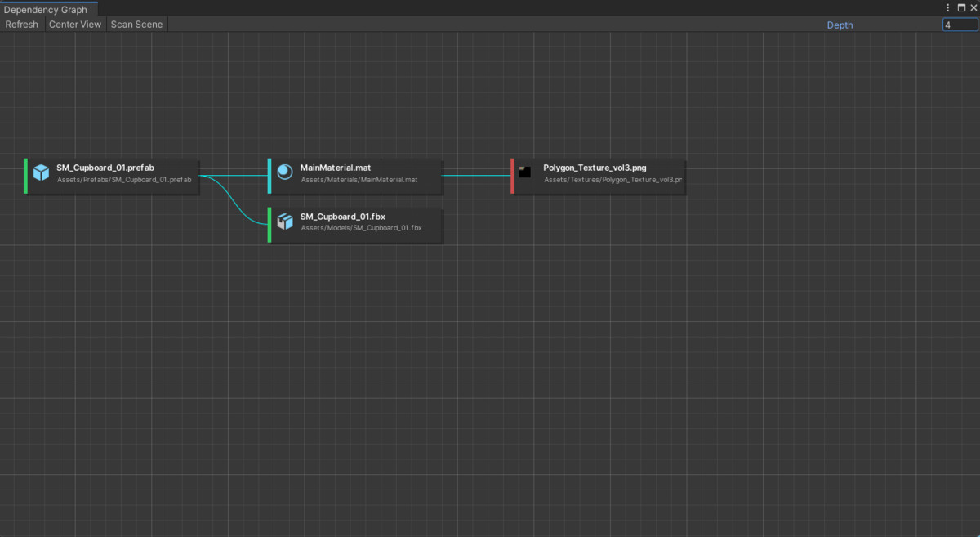This screenshot has width=980, height=537.
Task: Open the window options kebab menu
Action: 947,7
